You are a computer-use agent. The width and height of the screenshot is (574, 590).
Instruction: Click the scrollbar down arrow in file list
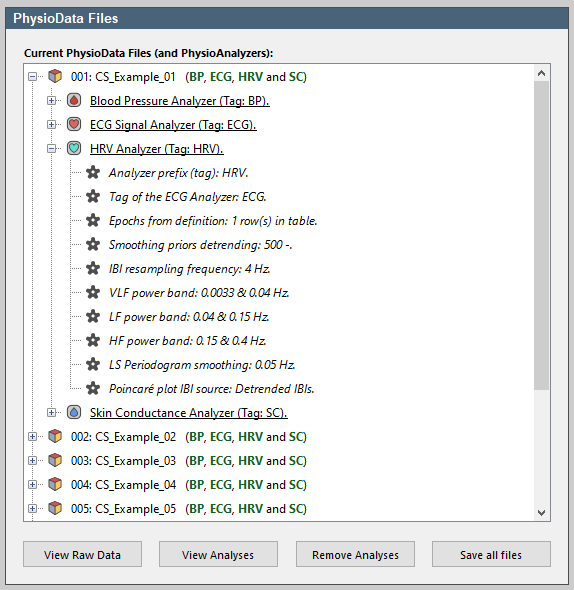(542, 512)
